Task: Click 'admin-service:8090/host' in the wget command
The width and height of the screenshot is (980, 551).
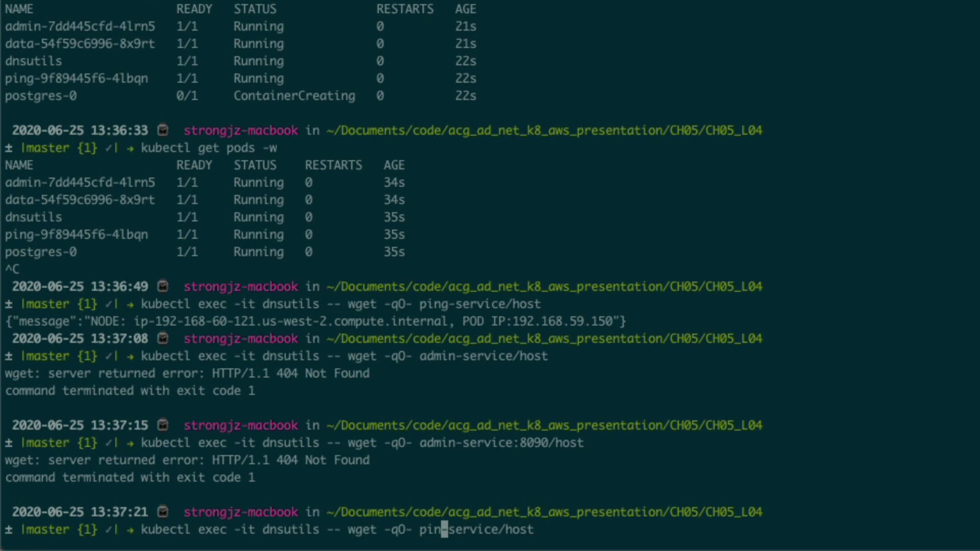Action: (x=501, y=443)
